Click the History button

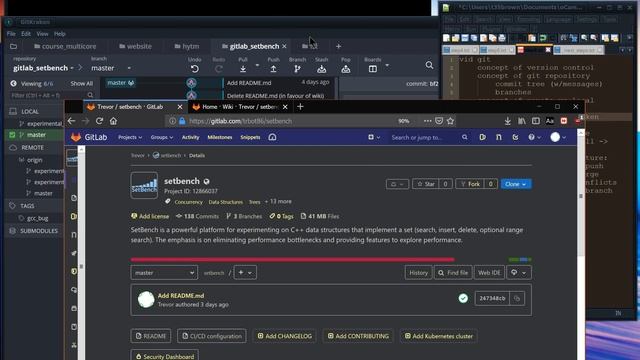click(x=418, y=273)
